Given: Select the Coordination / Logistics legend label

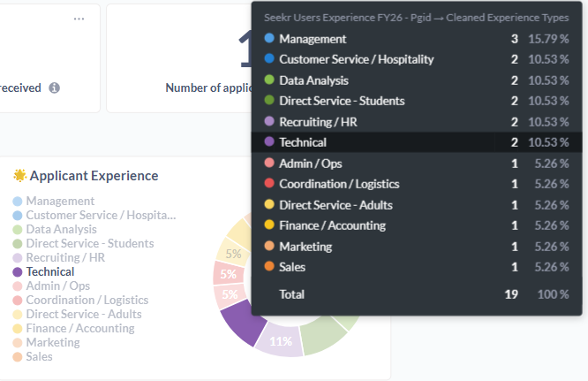Looking at the screenshot, I should 87,301.
